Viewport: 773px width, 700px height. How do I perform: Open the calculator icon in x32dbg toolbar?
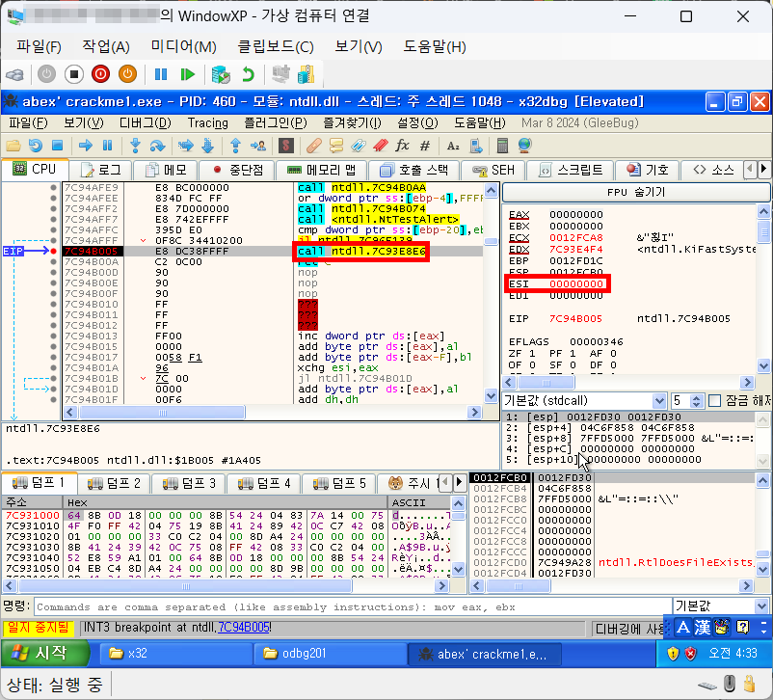(502, 146)
